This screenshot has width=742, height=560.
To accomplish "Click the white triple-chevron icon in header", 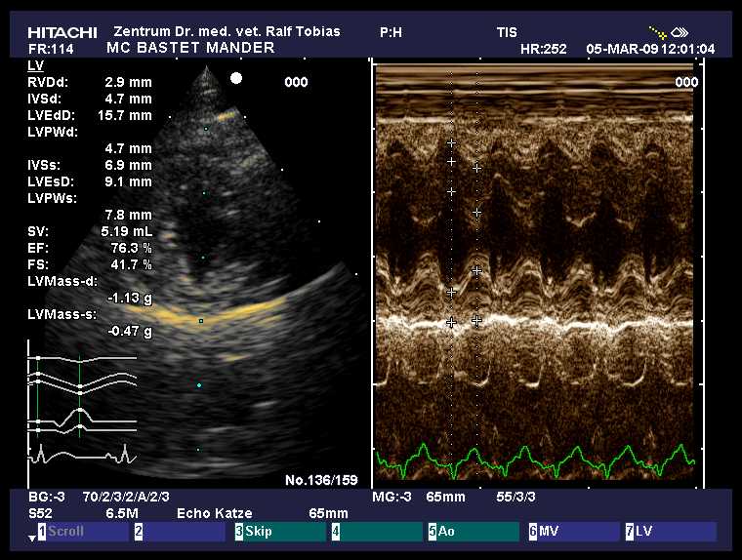I will 680,32.
